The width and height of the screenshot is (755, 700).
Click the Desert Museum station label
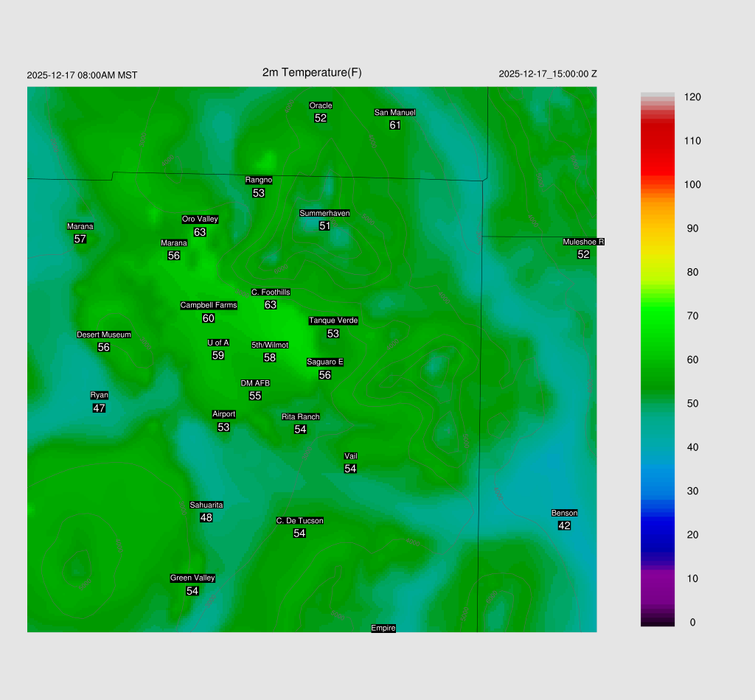104,335
